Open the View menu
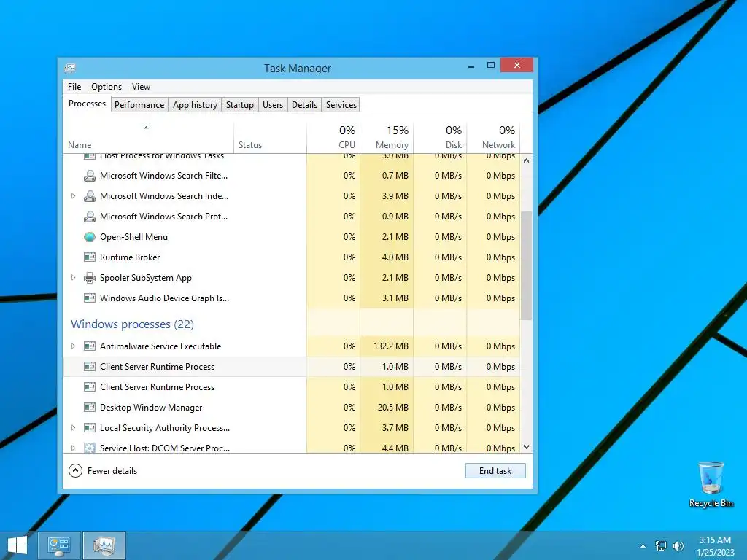This screenshot has width=747, height=560. (141, 87)
